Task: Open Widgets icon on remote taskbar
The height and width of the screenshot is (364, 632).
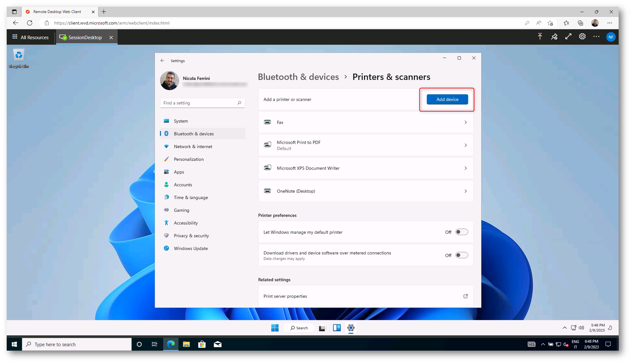Action: click(x=337, y=328)
